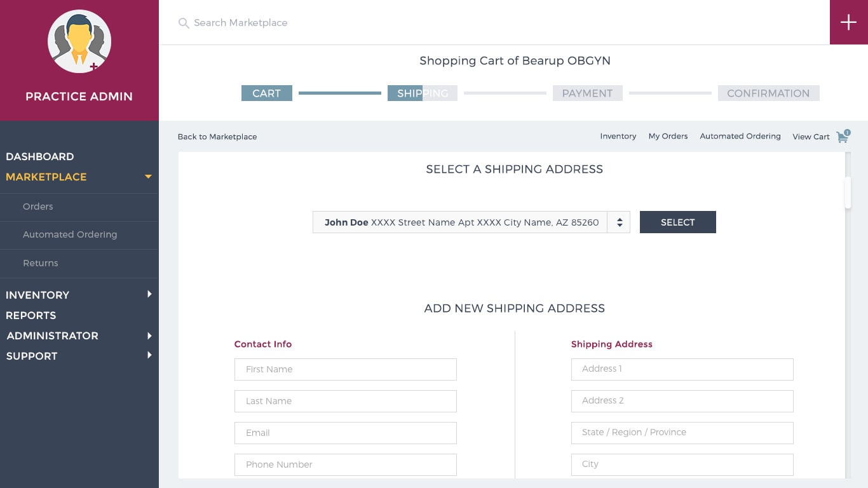Click the plus icon in top corner
Screen dimensions: 868x488
[x=848, y=22]
